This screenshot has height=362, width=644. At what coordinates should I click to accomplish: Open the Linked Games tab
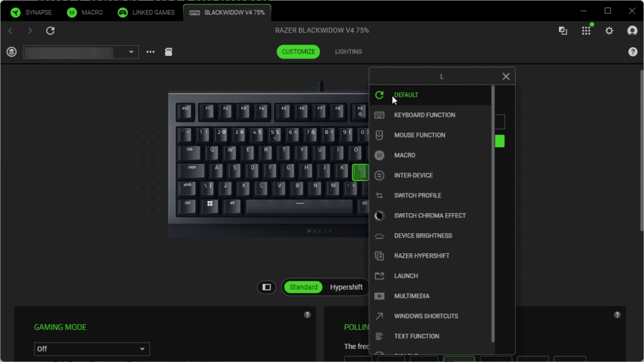click(146, 13)
